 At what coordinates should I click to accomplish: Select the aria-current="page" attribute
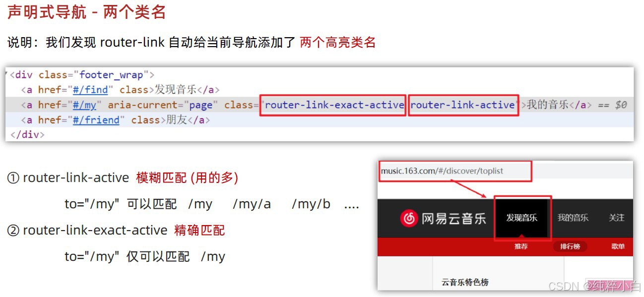pyautogui.click(x=163, y=105)
